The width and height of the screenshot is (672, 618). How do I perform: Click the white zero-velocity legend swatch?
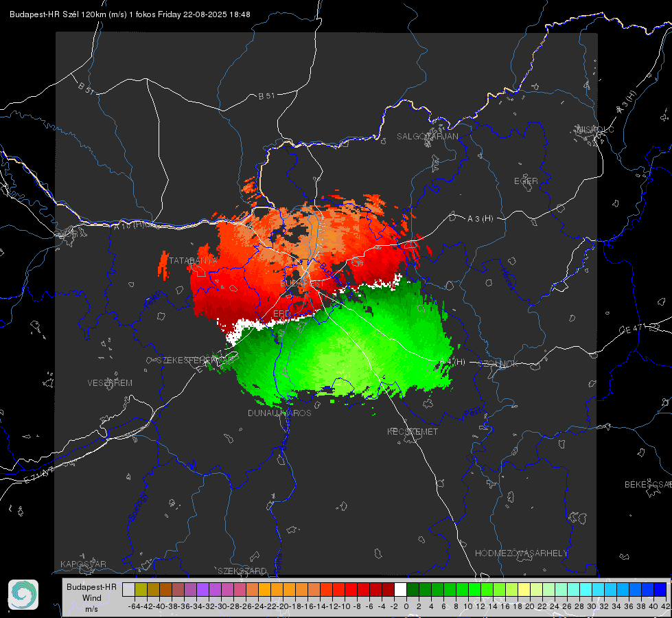coord(400,589)
